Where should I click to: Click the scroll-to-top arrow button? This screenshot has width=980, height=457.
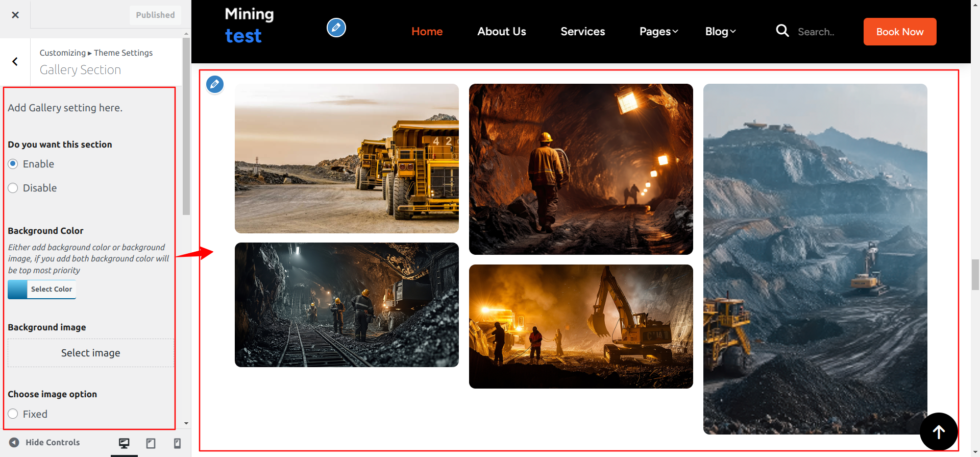(938, 431)
